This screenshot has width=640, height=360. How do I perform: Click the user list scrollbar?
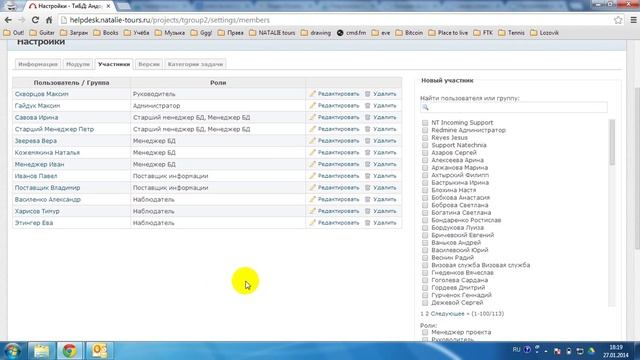coord(611,143)
